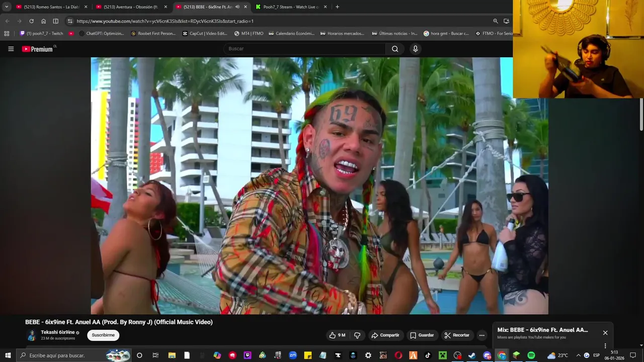Open Mix playlist three-dot options

click(x=605, y=346)
